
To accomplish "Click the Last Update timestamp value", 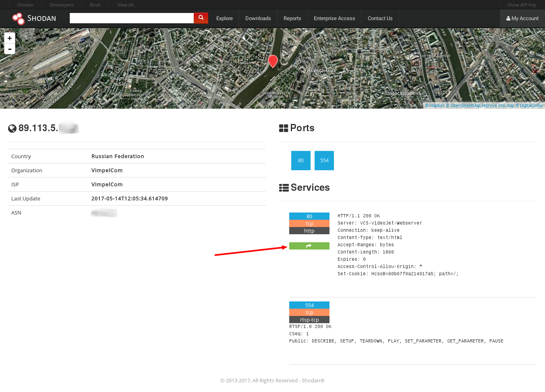I will click(x=130, y=198).
